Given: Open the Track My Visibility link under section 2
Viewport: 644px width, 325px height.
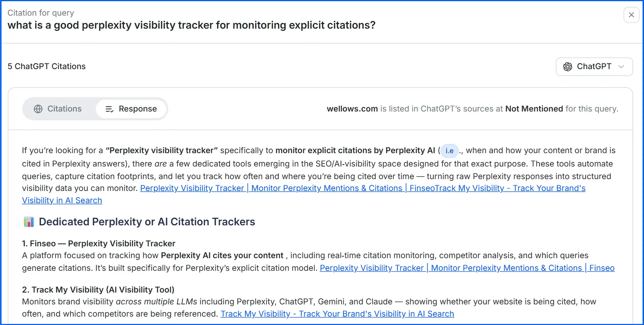Looking at the screenshot, I should tap(337, 314).
